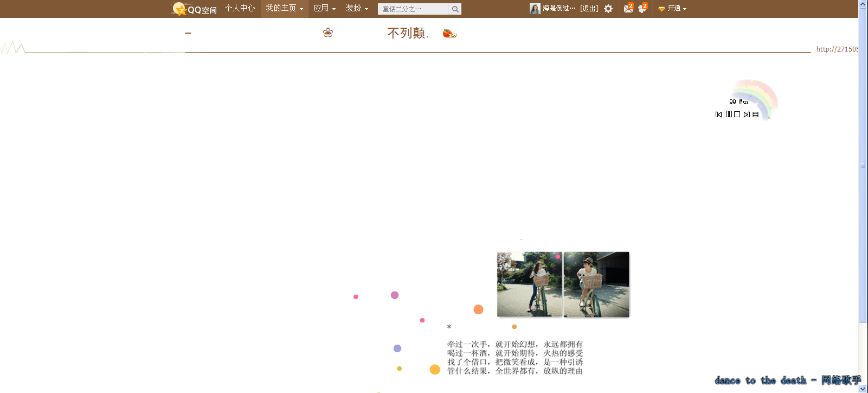Image resolution: width=868 pixels, height=393 pixels.
Task: Click the flower icon in the header
Action: [328, 33]
